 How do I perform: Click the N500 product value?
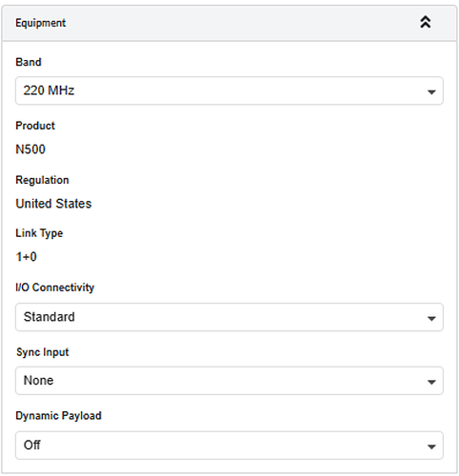(x=30, y=149)
